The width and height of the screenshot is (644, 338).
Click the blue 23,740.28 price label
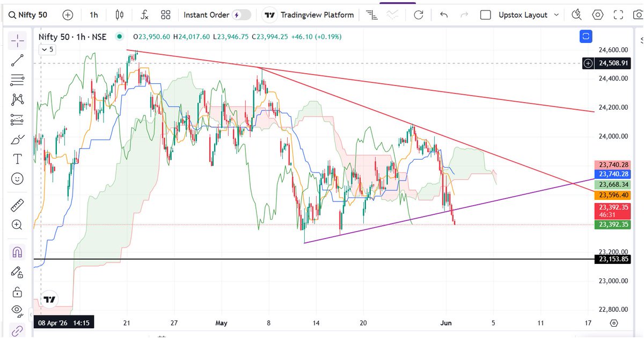point(613,174)
